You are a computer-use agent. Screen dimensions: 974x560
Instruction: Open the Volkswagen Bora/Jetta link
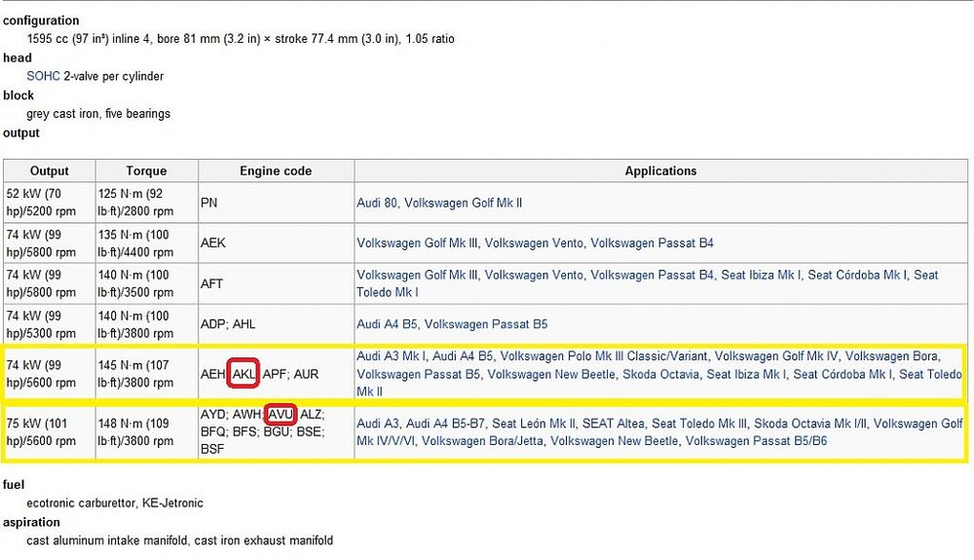coord(482,441)
